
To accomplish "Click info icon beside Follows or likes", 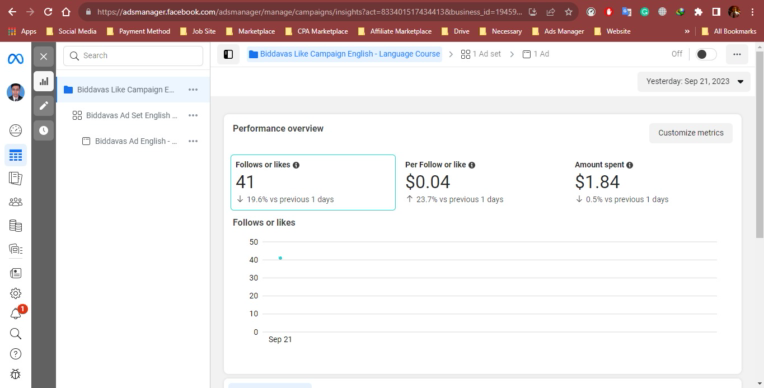I will pos(296,165).
